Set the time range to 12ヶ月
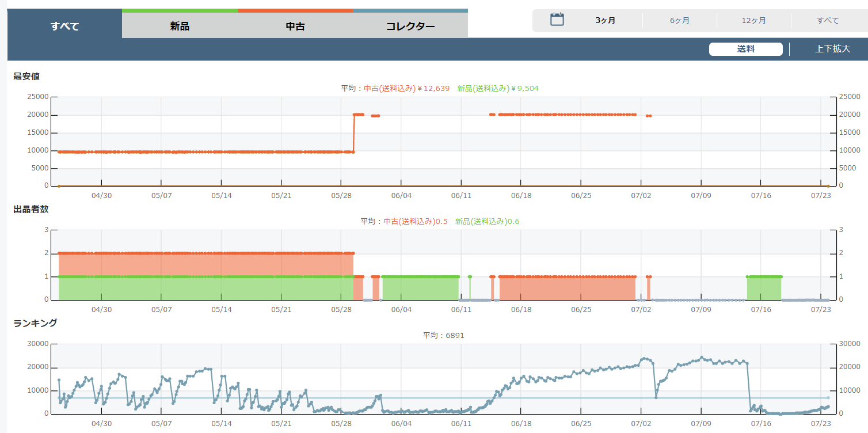The height and width of the screenshot is (433, 868). (x=753, y=21)
